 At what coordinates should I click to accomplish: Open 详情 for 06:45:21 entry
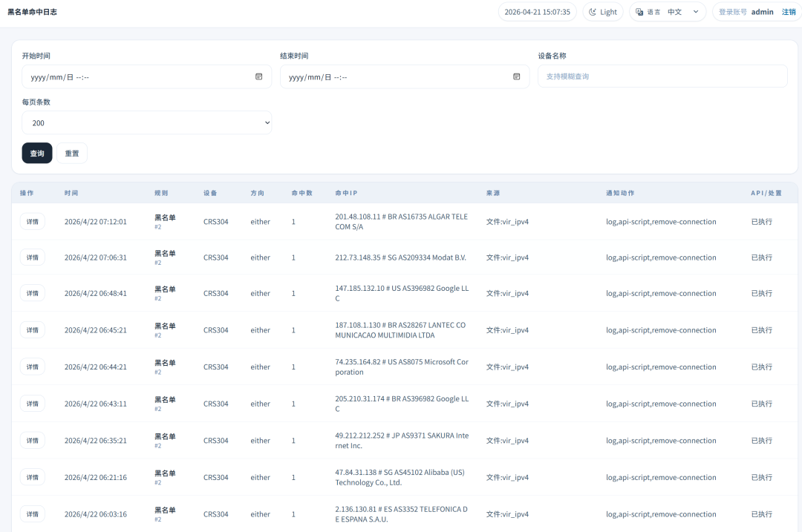32,329
